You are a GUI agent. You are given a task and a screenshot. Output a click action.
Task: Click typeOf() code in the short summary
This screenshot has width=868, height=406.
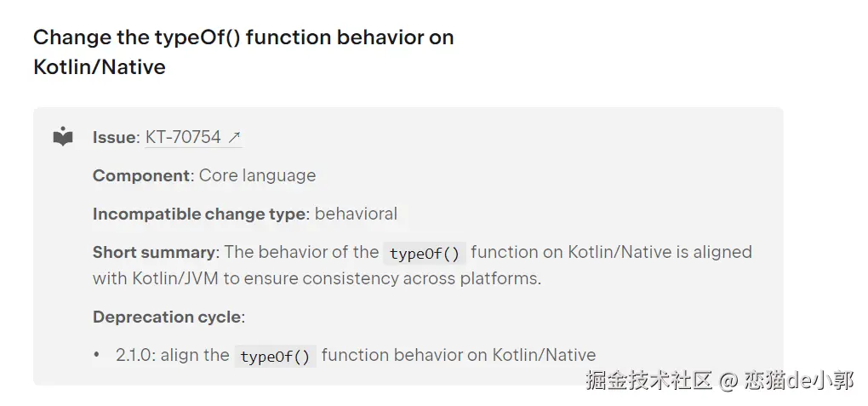424,253
